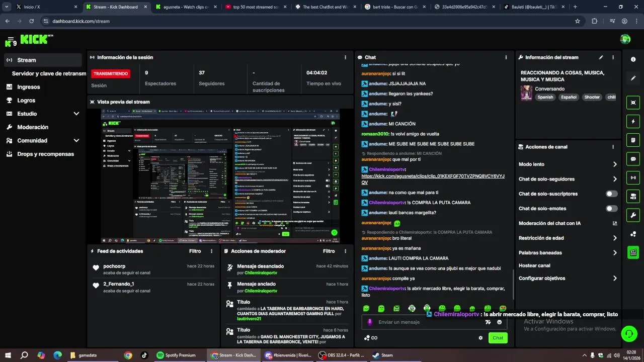
Task: Open Steam from the taskbar
Action: coord(382,355)
